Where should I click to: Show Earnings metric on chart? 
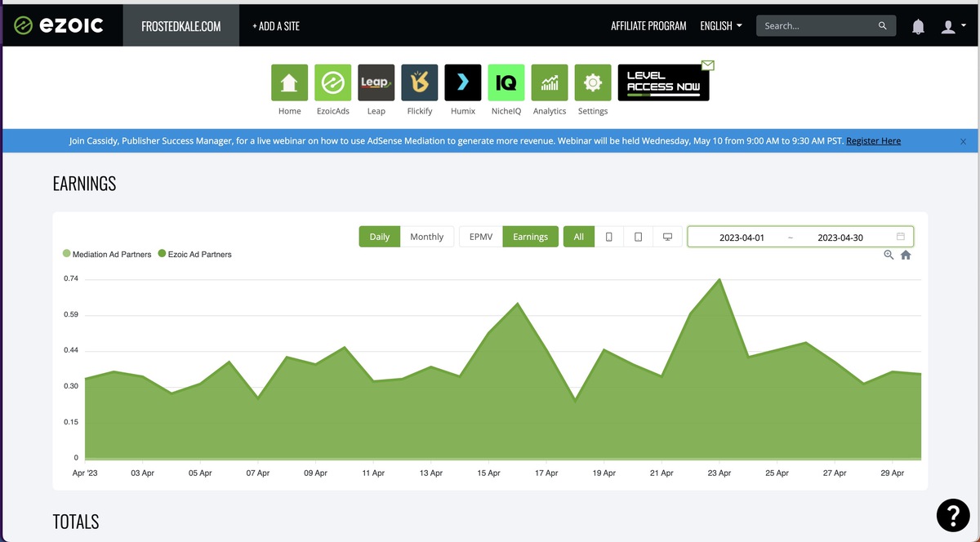(530, 237)
